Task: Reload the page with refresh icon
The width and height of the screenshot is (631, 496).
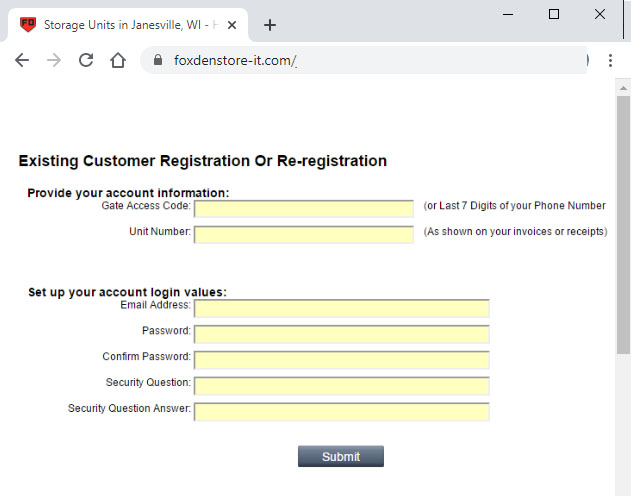Action: click(86, 60)
